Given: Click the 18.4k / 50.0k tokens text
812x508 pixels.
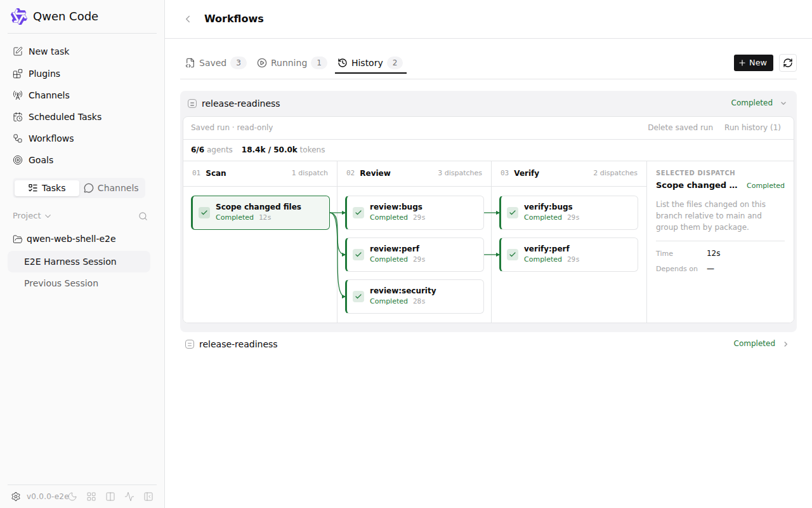Looking at the screenshot, I should pyautogui.click(x=283, y=150).
